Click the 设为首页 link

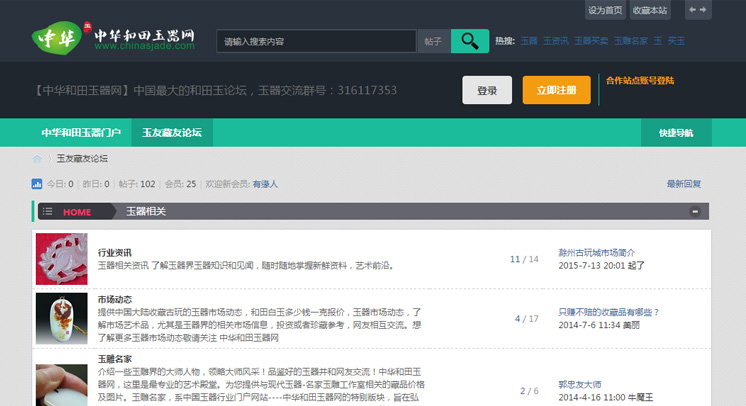pos(605,10)
